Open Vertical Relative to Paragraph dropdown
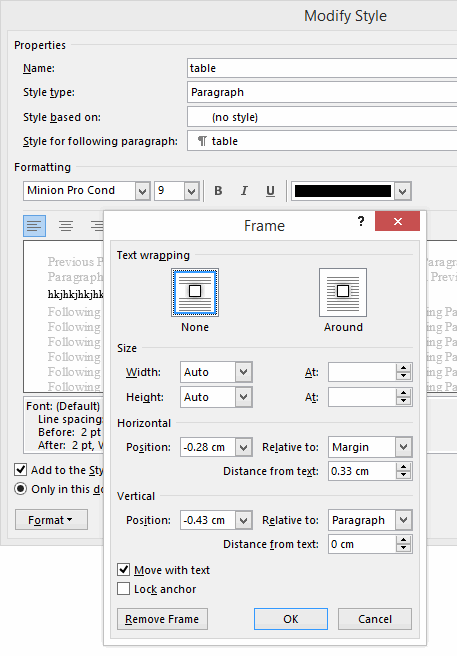The image size is (457, 656). pos(403,520)
